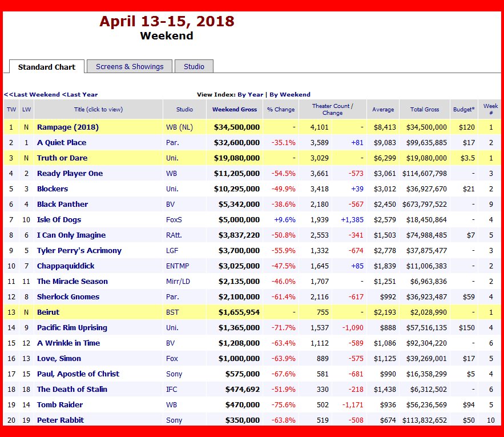Open the Blockers title link
This screenshot has width=504, height=437.
point(53,189)
